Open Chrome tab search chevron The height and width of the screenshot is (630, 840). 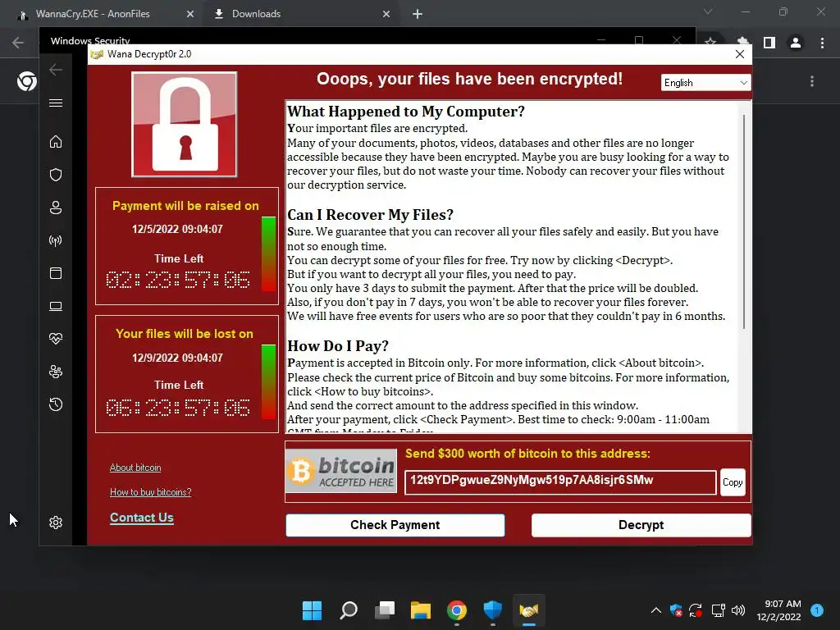(708, 11)
